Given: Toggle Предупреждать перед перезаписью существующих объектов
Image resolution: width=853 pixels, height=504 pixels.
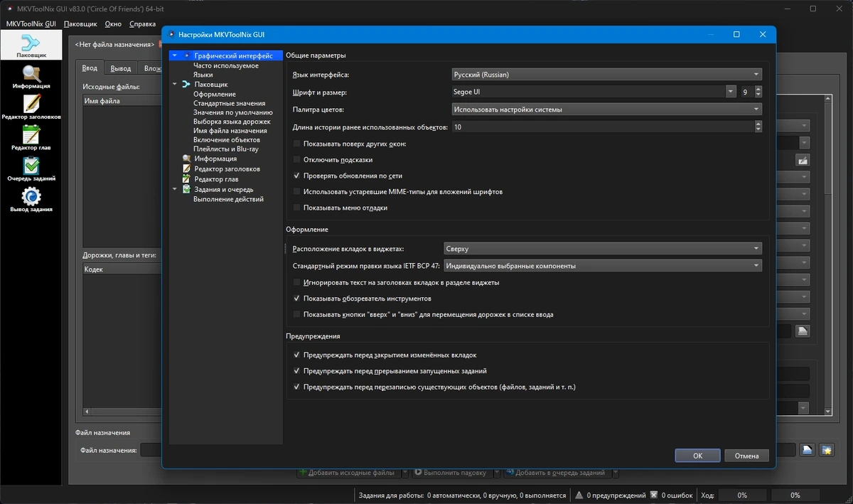Looking at the screenshot, I should pyautogui.click(x=297, y=387).
